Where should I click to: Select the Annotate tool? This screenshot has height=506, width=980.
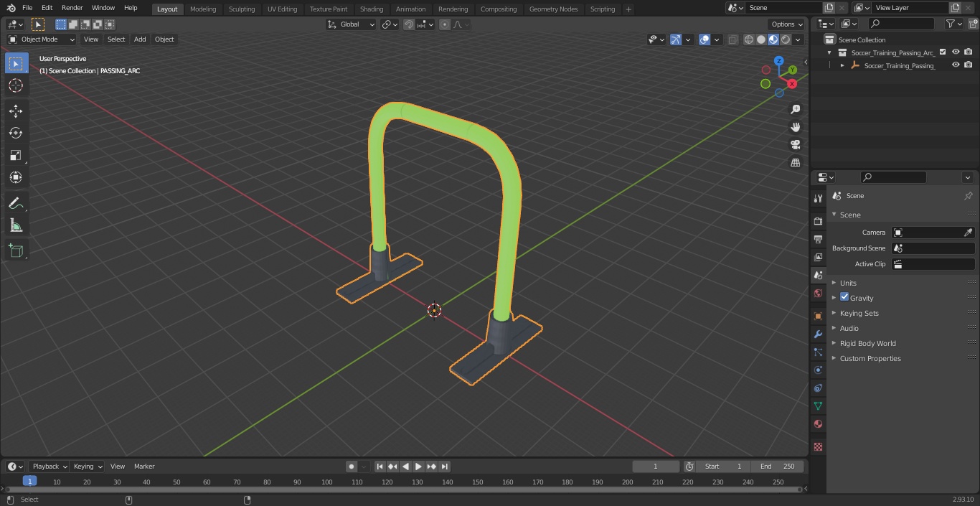coord(16,204)
